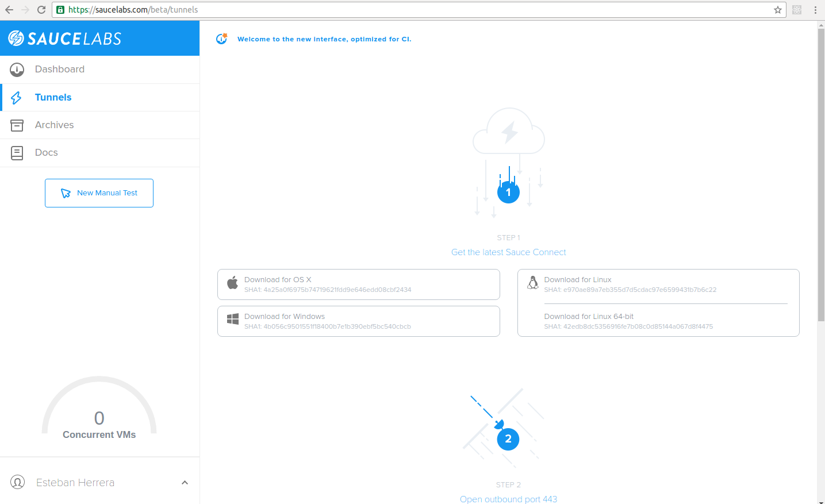This screenshot has height=504, width=825.
Task: Click the address bar URL field
Action: [419, 10]
